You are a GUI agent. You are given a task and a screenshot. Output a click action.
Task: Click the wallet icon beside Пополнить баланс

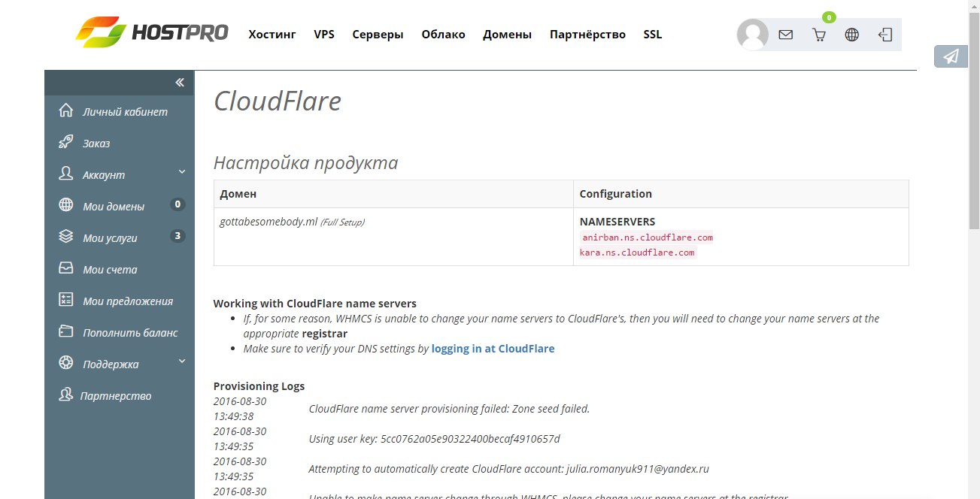[66, 331]
